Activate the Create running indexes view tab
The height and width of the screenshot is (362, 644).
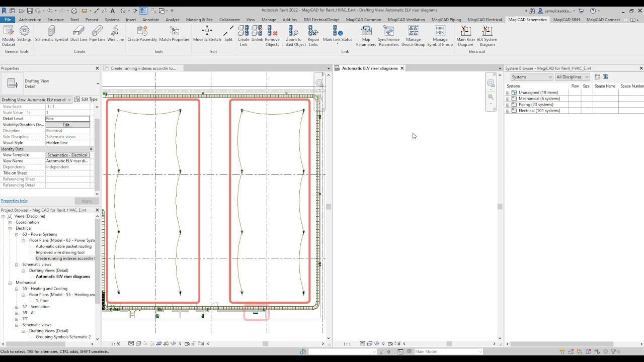click(143, 68)
